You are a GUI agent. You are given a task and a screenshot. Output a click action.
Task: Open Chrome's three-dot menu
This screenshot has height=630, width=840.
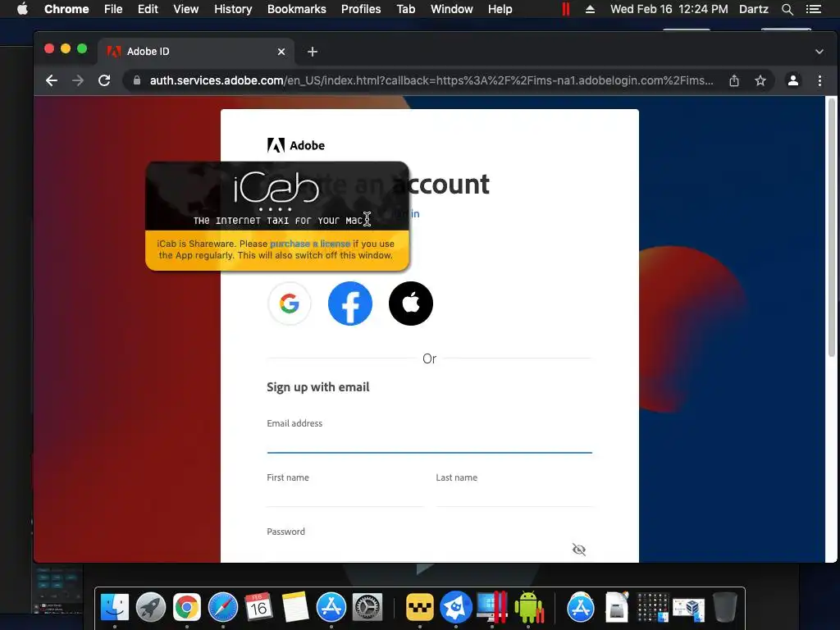tap(819, 80)
